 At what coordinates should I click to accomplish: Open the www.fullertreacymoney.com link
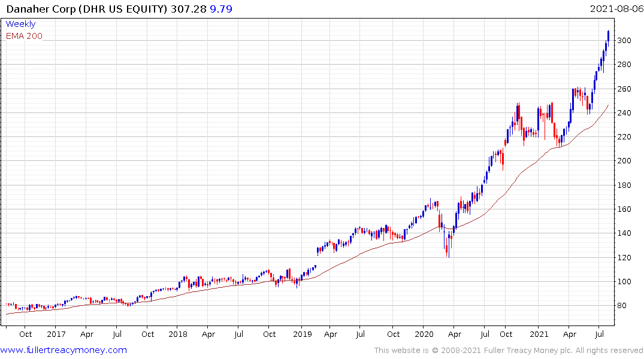[x=64, y=350]
